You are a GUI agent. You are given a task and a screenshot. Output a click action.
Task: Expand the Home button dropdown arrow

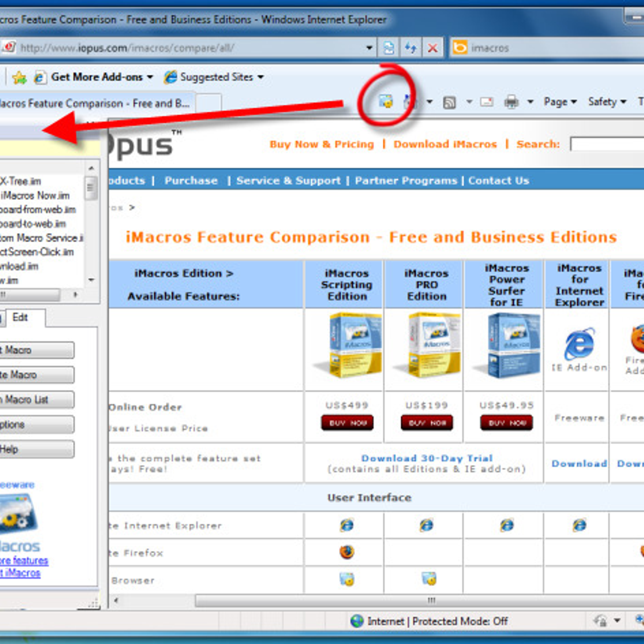pyautogui.click(x=429, y=102)
